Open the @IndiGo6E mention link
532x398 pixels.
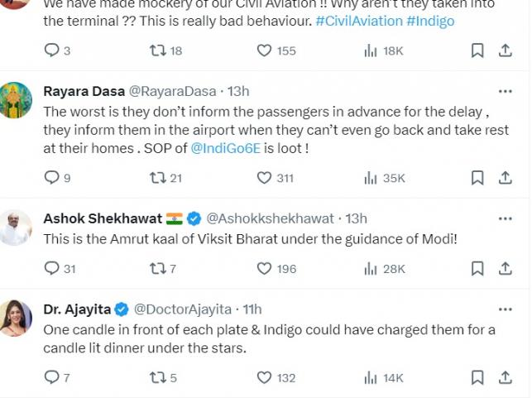pos(225,149)
